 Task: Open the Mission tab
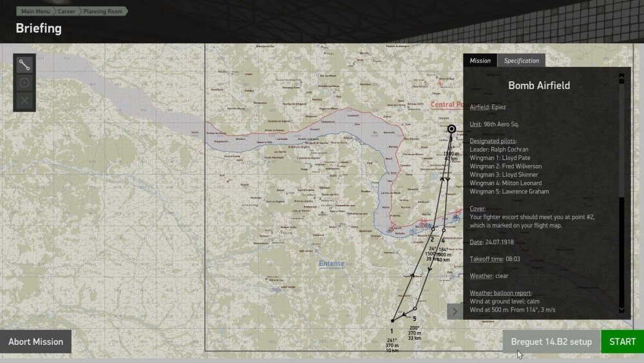pos(480,61)
